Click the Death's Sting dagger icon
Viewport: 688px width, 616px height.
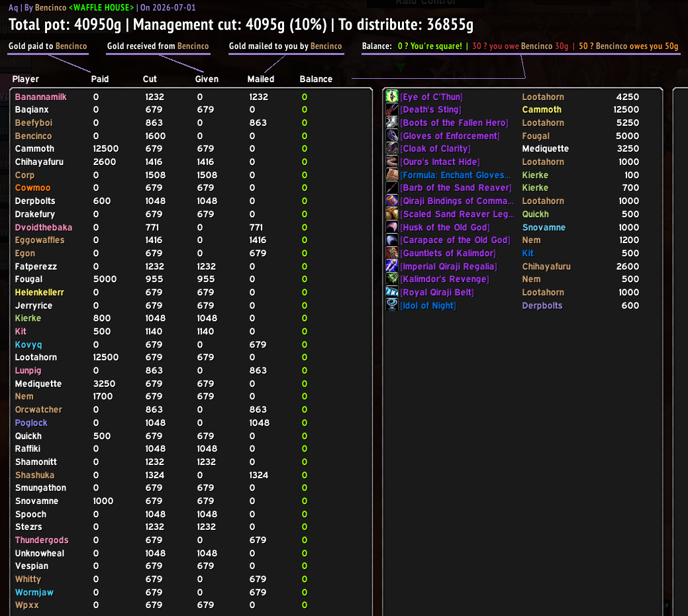pos(392,110)
